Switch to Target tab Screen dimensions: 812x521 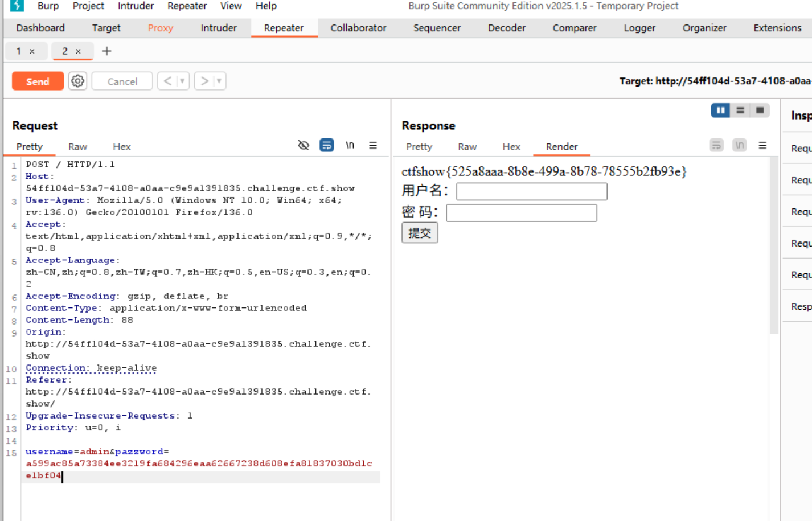pyautogui.click(x=106, y=28)
